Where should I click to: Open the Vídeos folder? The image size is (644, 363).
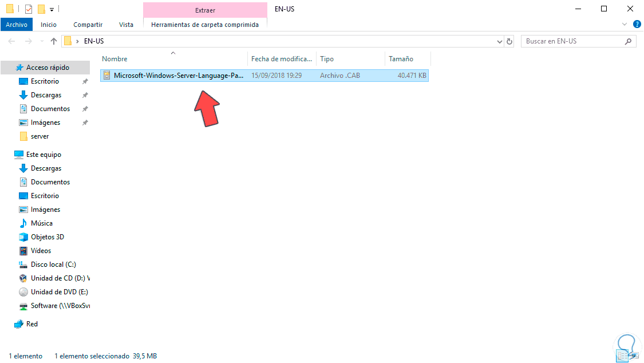point(41,251)
